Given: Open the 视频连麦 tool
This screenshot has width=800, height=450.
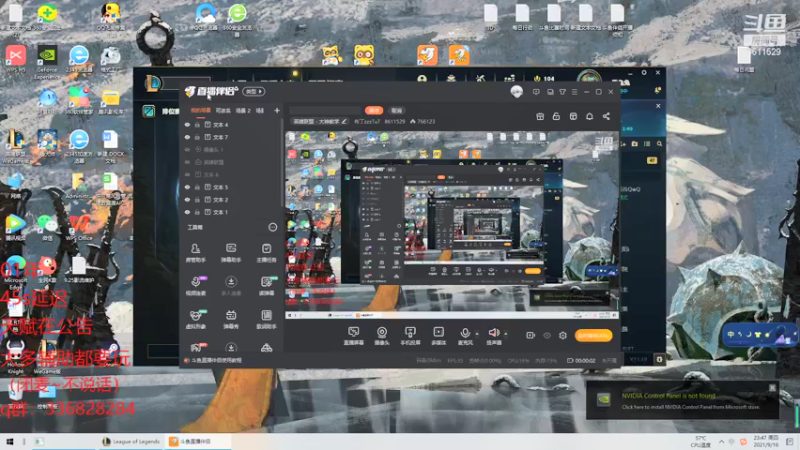Looking at the screenshot, I should tap(196, 286).
